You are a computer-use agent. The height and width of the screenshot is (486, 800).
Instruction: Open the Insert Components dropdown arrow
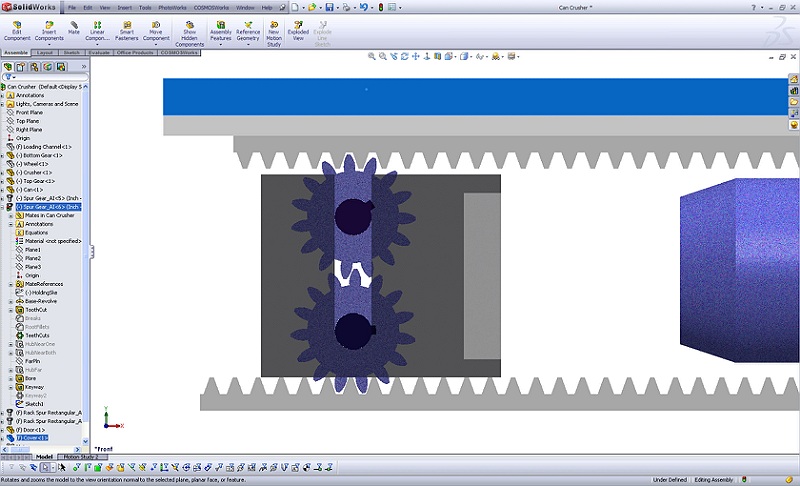(x=49, y=45)
